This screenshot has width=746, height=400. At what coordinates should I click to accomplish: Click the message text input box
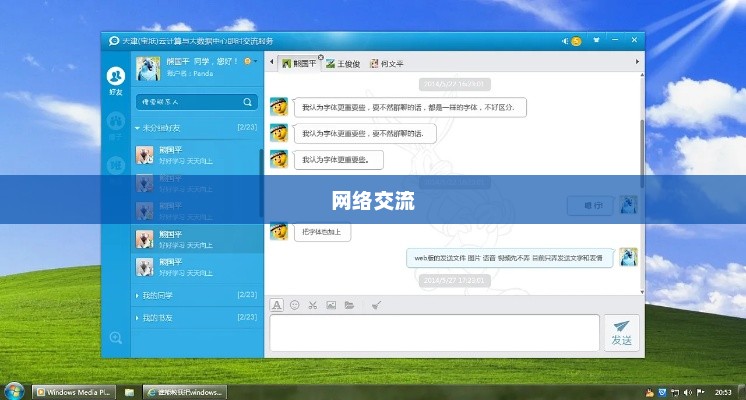434,332
